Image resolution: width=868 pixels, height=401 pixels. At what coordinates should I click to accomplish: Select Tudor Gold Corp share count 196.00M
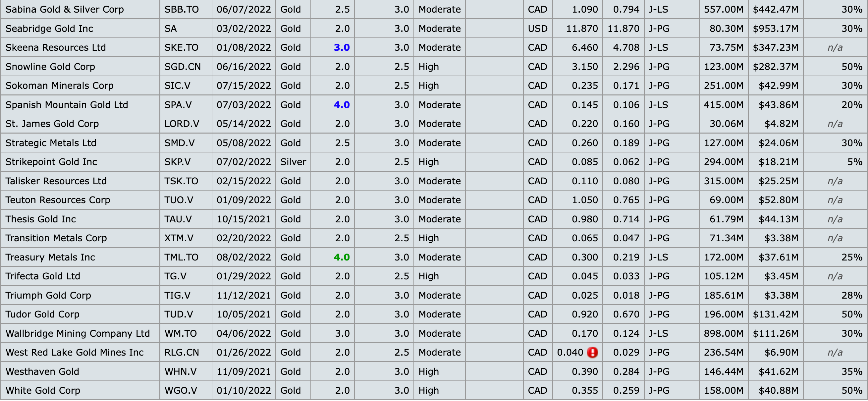(x=723, y=315)
